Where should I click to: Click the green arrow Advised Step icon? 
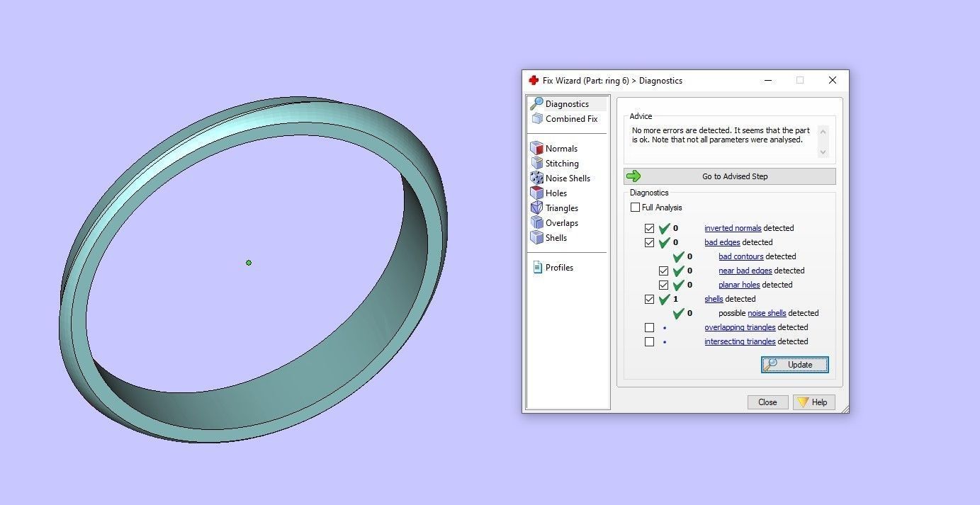[x=633, y=176]
